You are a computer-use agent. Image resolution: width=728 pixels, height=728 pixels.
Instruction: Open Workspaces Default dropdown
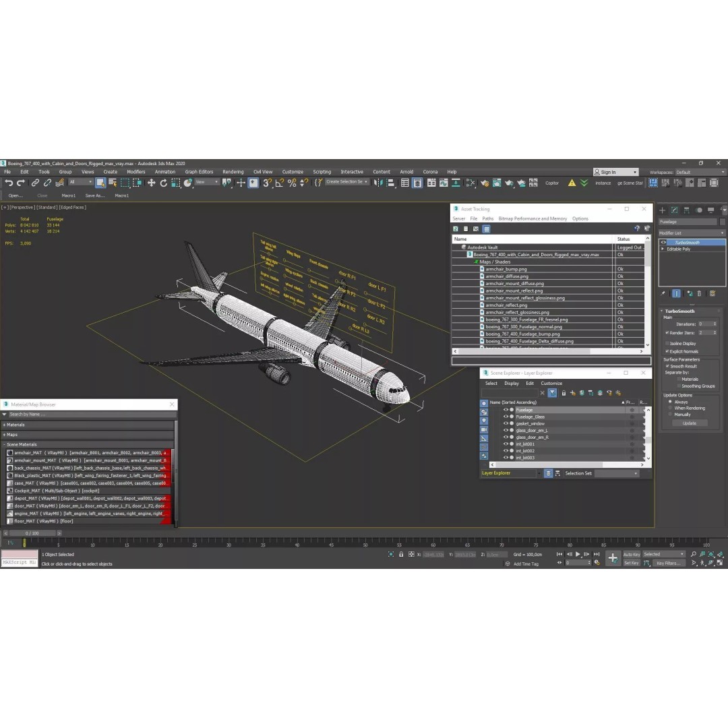point(700,173)
